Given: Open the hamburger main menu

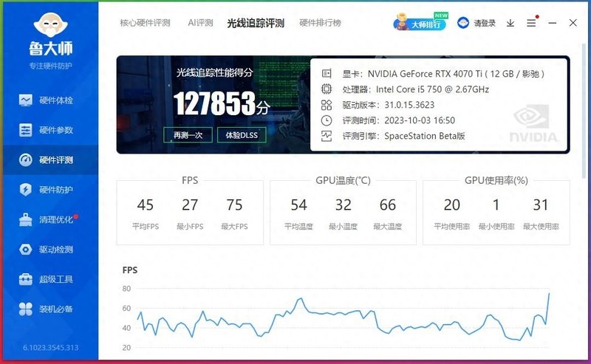Looking at the screenshot, I should 531,23.
